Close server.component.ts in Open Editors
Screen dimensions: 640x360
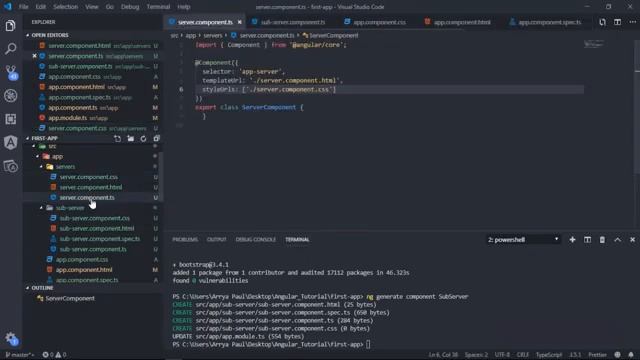click(x=34, y=56)
